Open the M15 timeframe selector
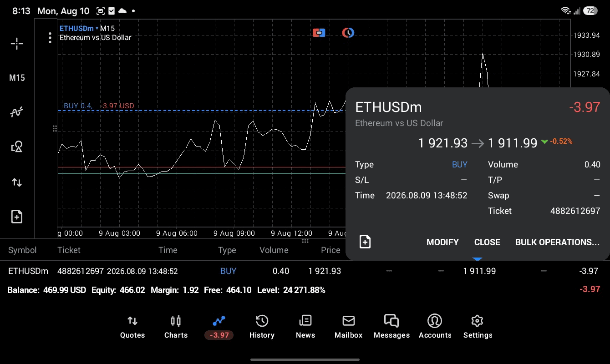Screen dimensions: 610x364 coord(17,78)
